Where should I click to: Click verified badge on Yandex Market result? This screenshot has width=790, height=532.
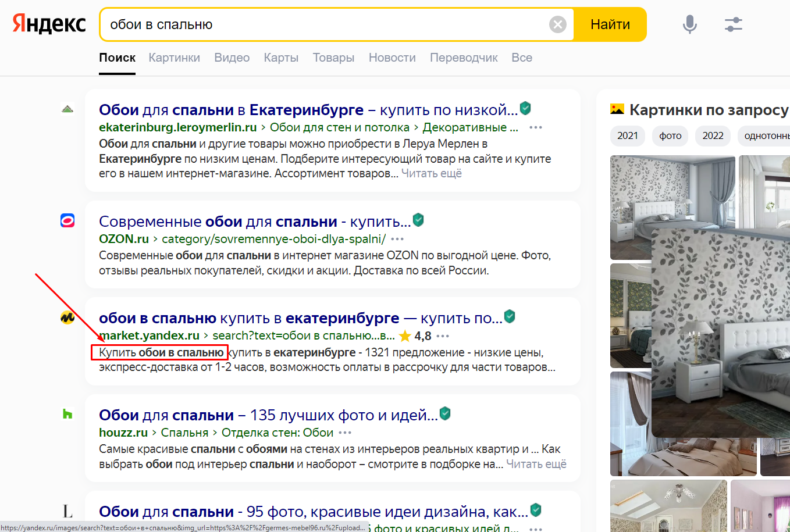[x=510, y=316]
